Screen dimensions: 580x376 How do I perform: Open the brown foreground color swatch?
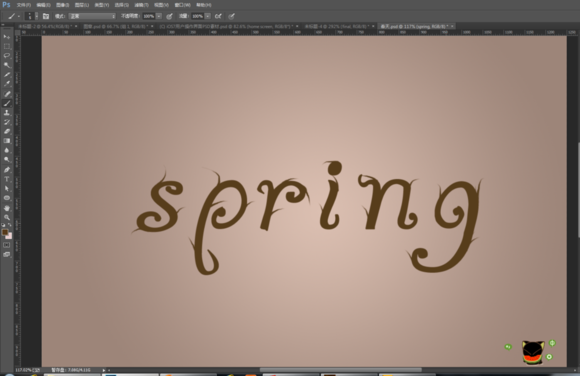pyautogui.click(x=5, y=232)
